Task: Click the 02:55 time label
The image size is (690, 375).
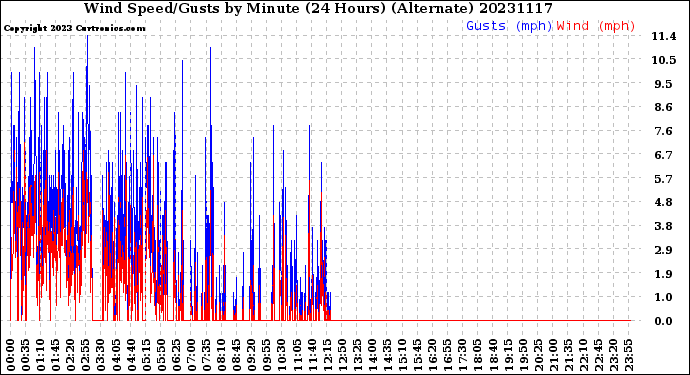Action: pyautogui.click(x=86, y=356)
